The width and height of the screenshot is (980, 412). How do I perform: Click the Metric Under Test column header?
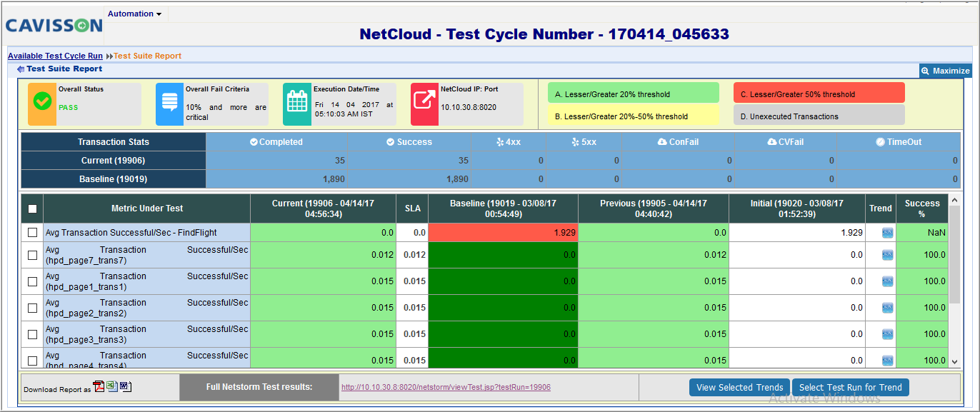[x=147, y=208]
